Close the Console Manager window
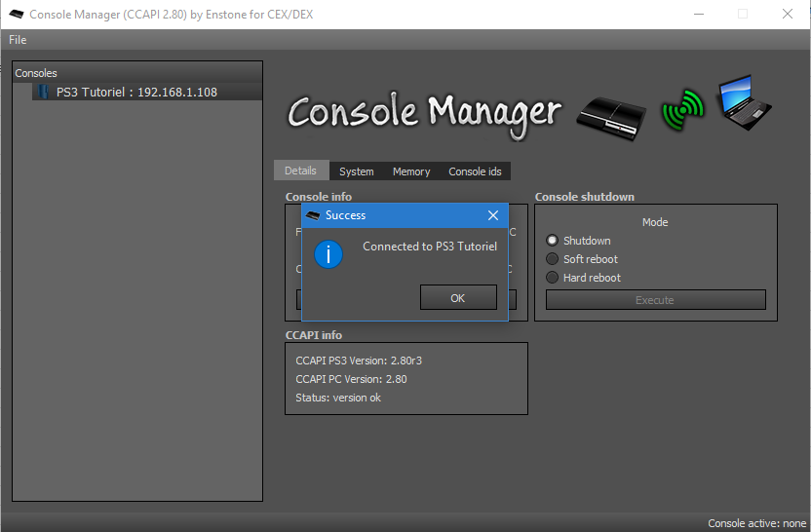 pos(788,14)
